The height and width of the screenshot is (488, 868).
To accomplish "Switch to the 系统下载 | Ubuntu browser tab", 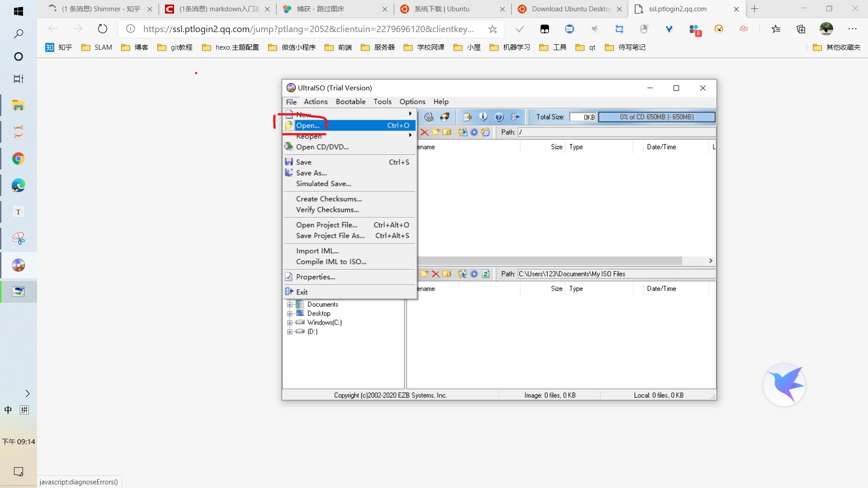I will [x=453, y=9].
